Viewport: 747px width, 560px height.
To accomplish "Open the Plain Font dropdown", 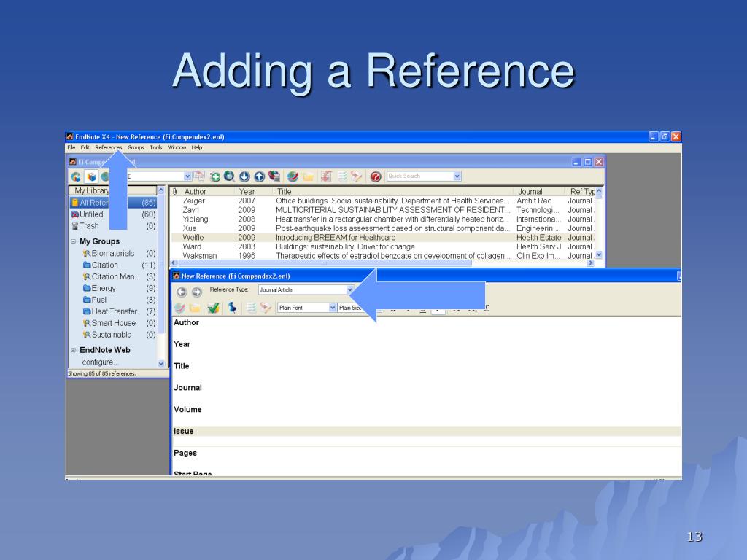I will (x=333, y=308).
